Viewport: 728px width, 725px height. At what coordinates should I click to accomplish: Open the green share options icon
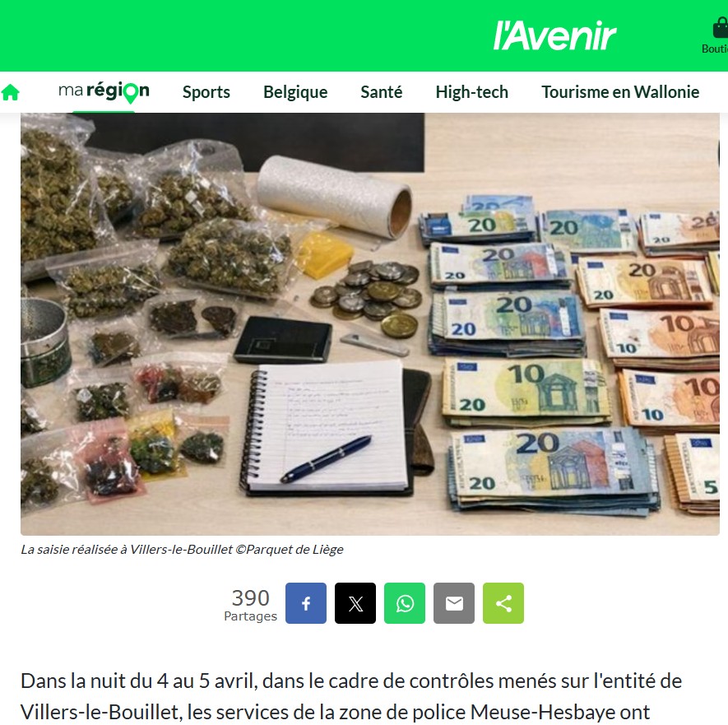[503, 603]
